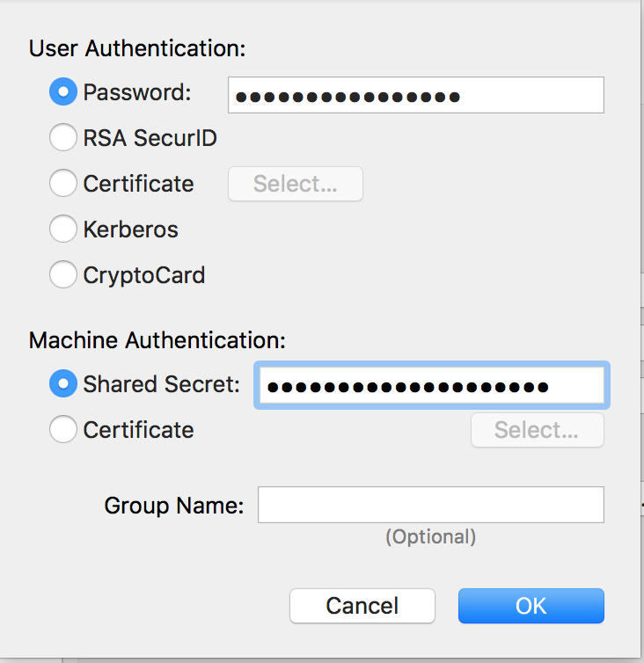Pick the CryptoCard radio button

[63, 275]
